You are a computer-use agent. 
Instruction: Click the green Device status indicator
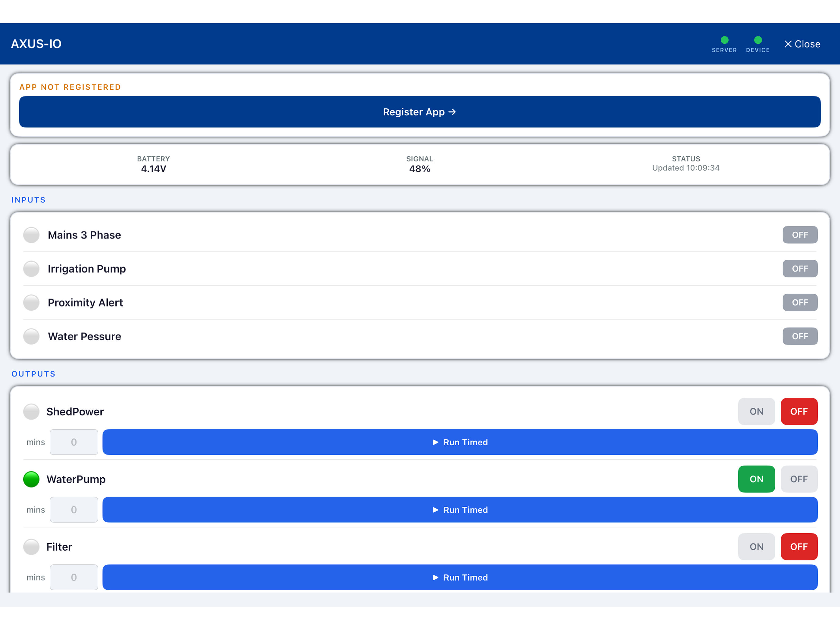[758, 40]
